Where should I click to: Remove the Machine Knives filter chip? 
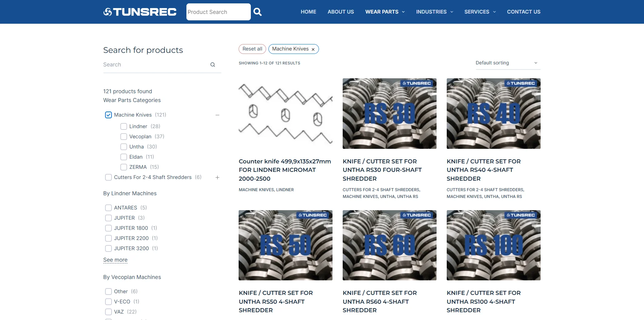(313, 49)
